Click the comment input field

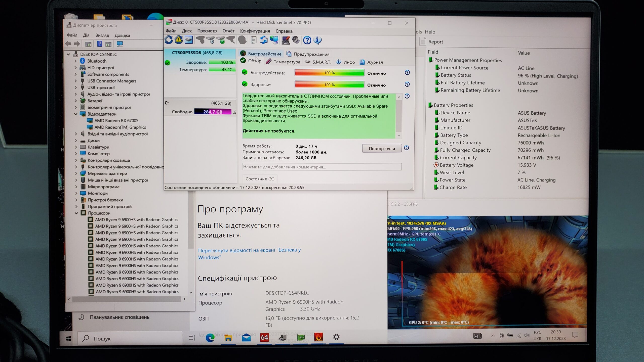pyautogui.click(x=322, y=167)
